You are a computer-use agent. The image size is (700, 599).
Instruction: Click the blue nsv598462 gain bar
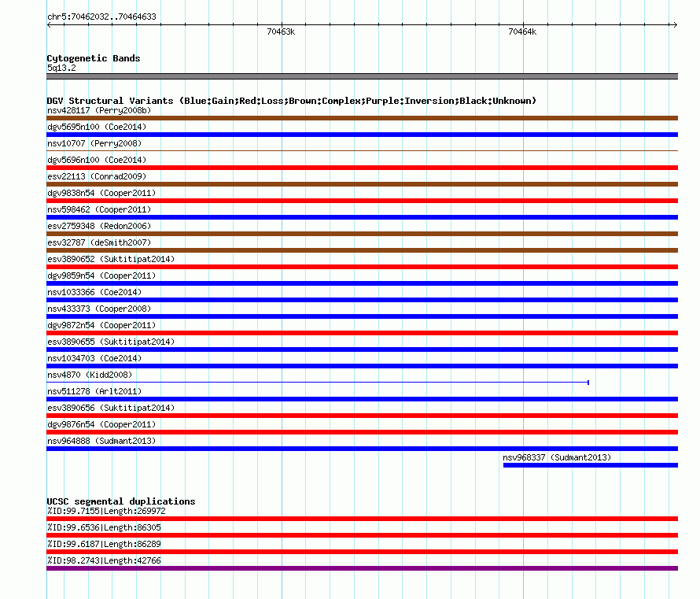point(362,217)
